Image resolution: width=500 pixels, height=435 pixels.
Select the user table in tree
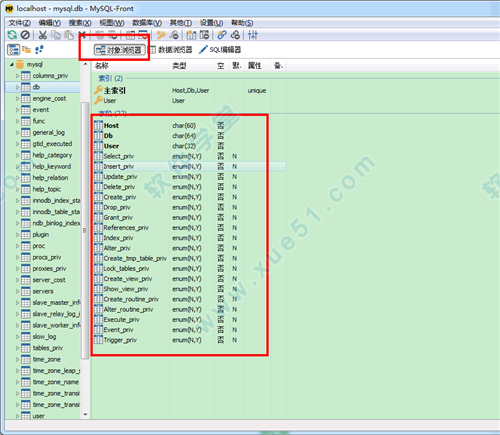point(38,416)
